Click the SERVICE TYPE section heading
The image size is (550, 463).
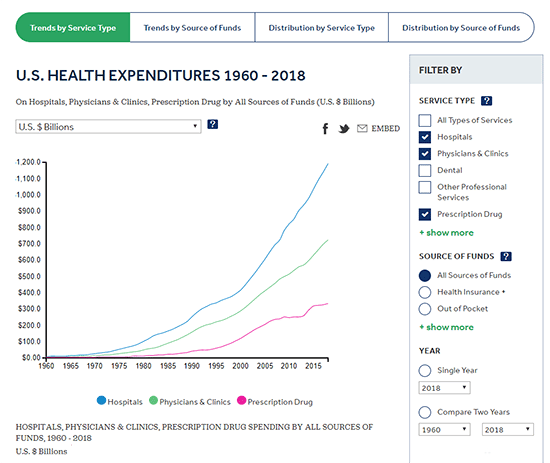pyautogui.click(x=447, y=101)
